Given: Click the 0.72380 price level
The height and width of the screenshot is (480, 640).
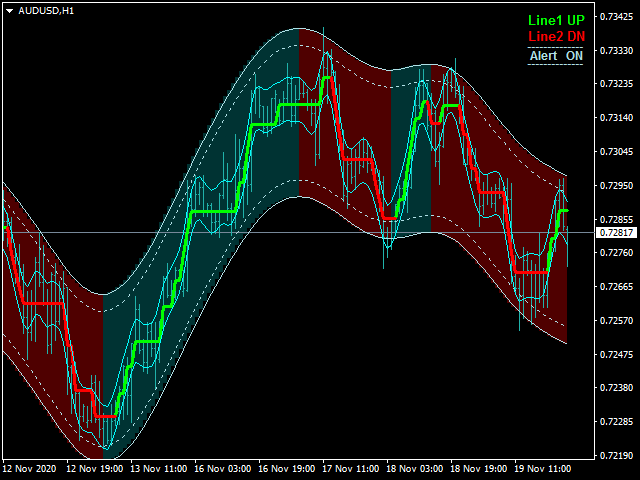Looking at the screenshot, I should point(616,387).
